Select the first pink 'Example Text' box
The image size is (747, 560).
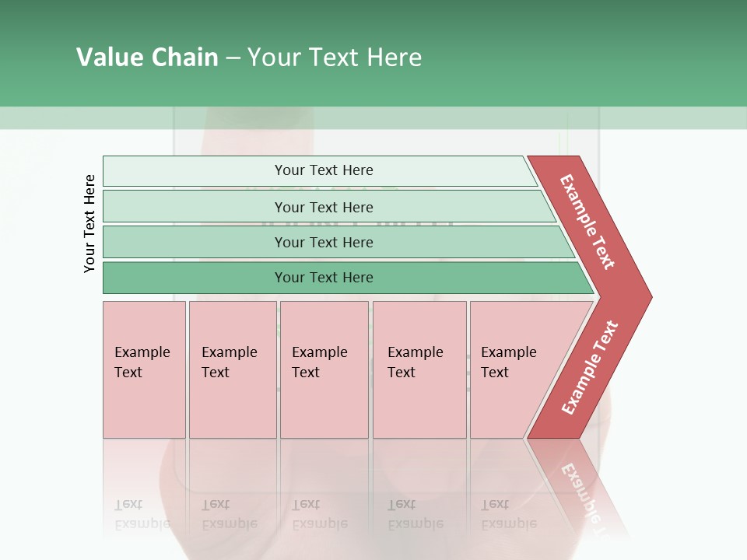[x=144, y=369]
